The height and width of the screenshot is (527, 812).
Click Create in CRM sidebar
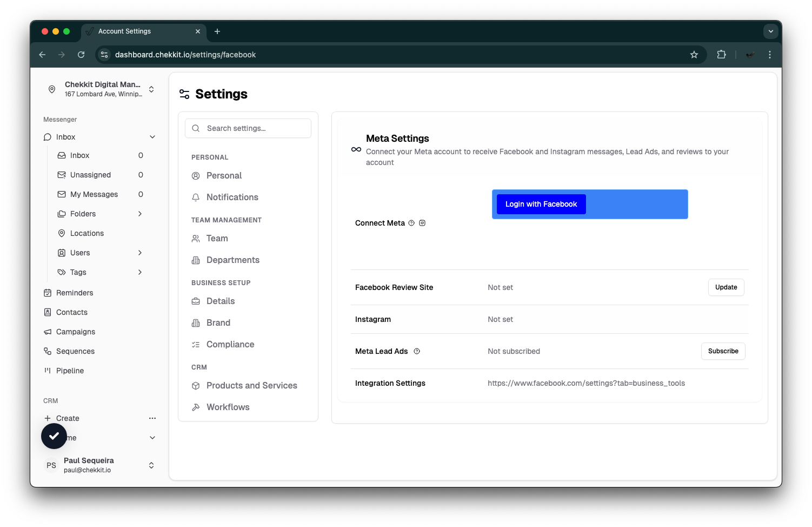pos(68,418)
